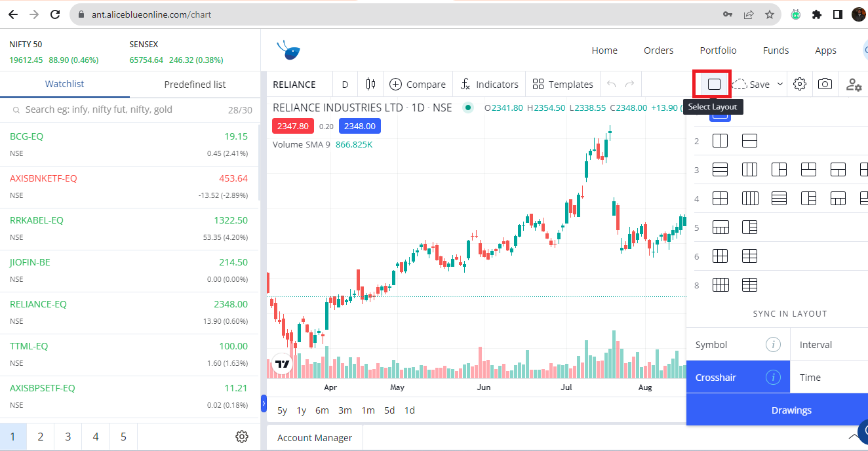Set chart range to 6m
Screen dimensions: 868x451
(322, 410)
